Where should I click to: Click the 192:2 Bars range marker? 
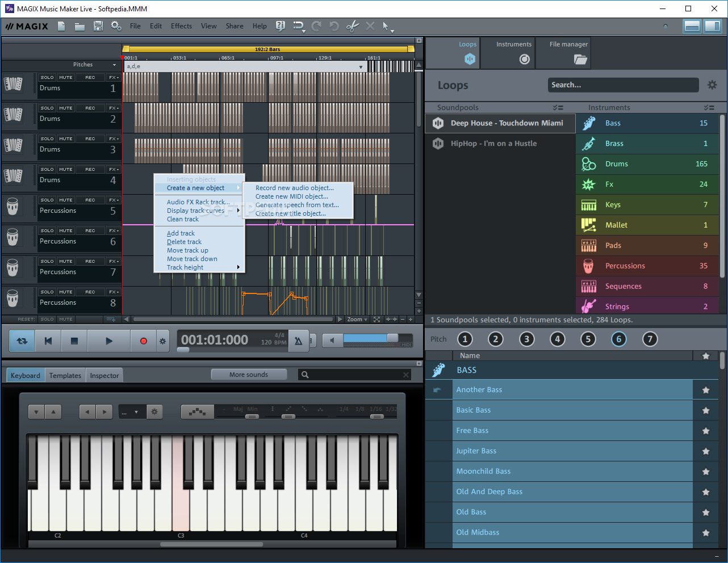(x=268, y=49)
